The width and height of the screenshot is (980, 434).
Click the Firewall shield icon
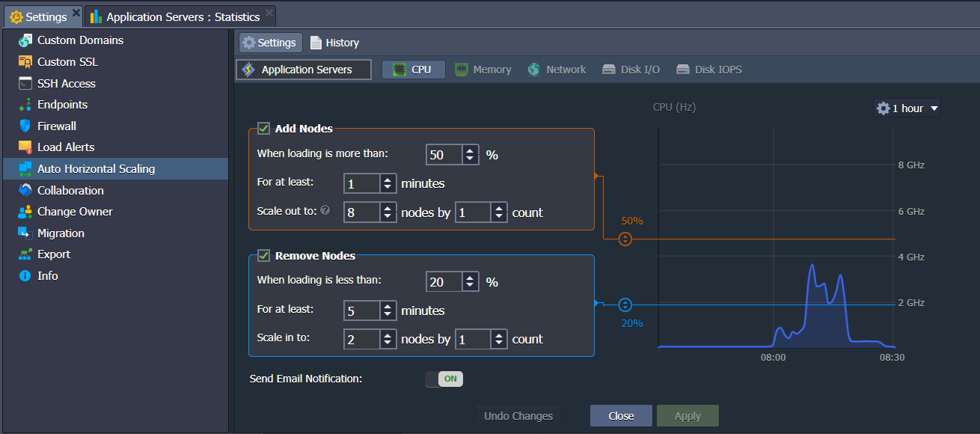point(25,126)
